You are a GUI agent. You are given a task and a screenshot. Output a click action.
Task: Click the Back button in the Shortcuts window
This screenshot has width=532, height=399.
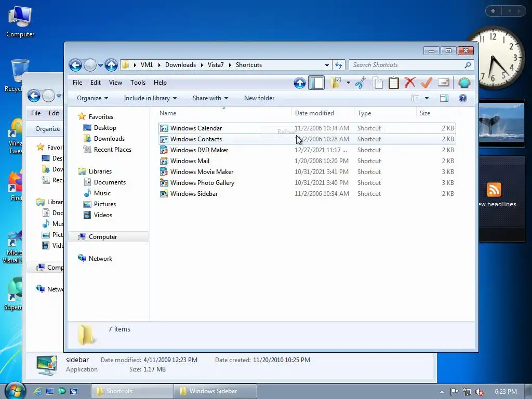(x=75, y=65)
